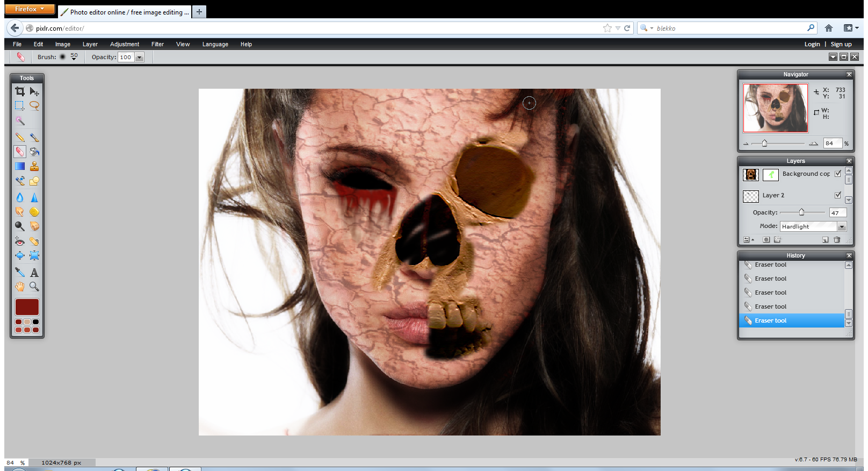Select the Type text tool
This screenshot has width=868, height=471.
tap(34, 272)
